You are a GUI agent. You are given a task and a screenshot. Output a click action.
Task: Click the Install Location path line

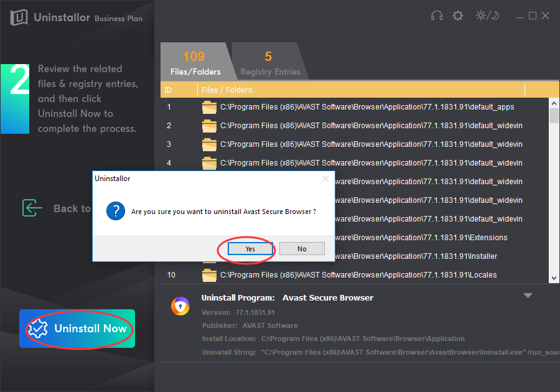pos(334,338)
